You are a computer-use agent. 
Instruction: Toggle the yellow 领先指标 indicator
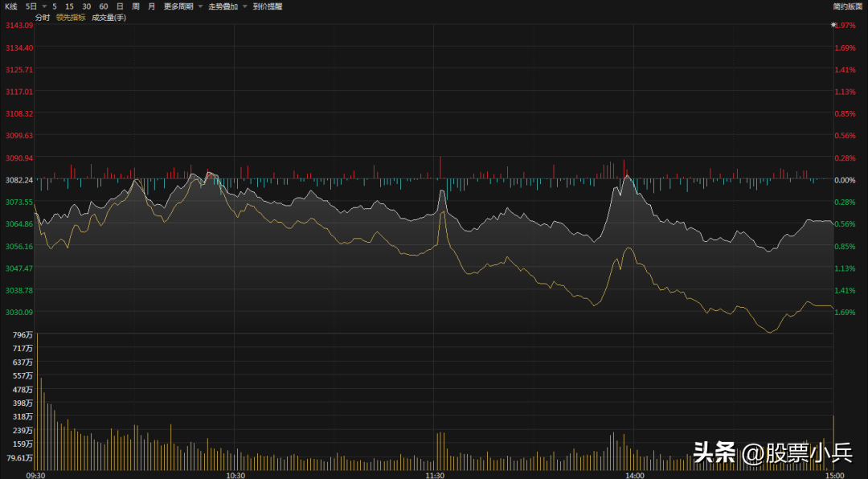tap(71, 17)
